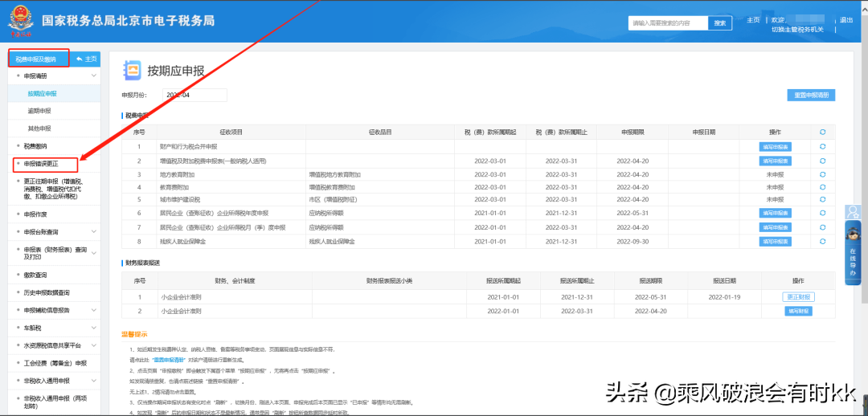Viewport: 868px width, 416px height.
Task: Open 历史申报数据查询 in the sidebar
Action: click(x=47, y=292)
